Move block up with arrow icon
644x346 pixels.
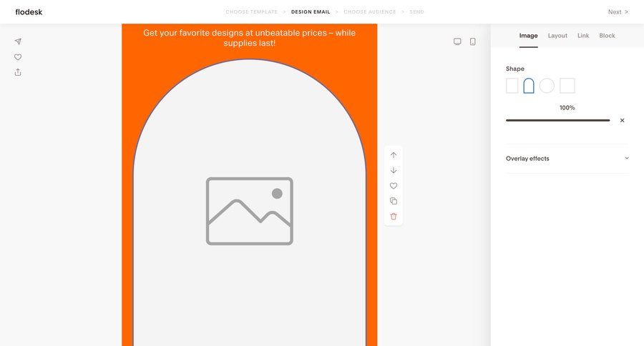click(394, 155)
